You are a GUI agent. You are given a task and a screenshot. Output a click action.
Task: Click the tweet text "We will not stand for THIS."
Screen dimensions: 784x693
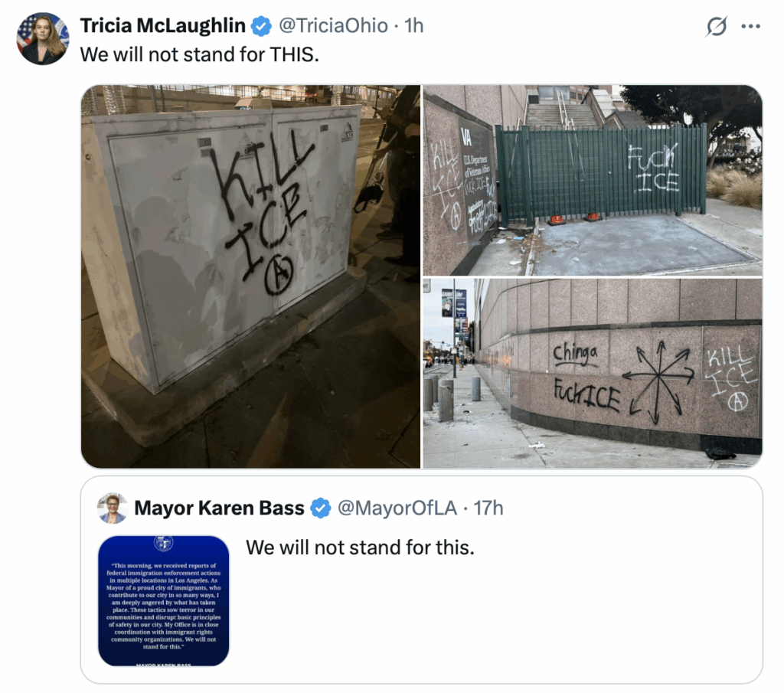point(200,54)
